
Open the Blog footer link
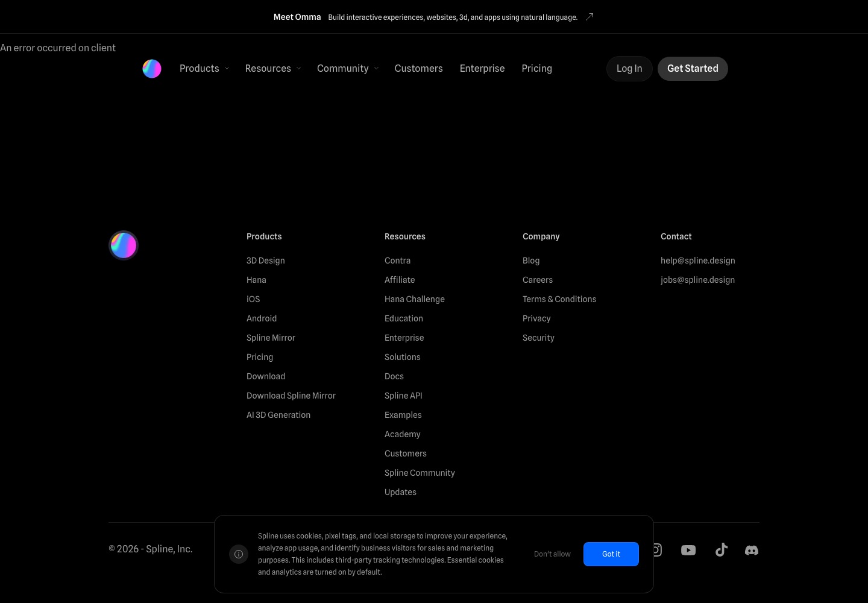(531, 260)
